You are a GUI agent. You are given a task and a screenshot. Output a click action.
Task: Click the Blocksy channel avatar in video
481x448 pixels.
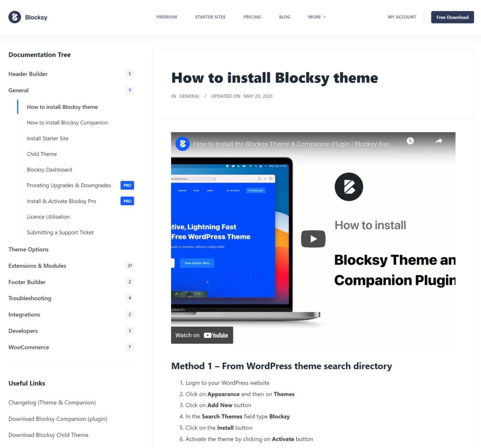point(183,144)
